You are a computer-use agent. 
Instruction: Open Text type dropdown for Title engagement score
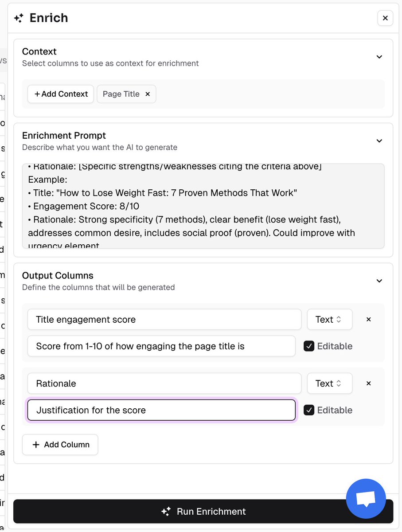click(329, 319)
